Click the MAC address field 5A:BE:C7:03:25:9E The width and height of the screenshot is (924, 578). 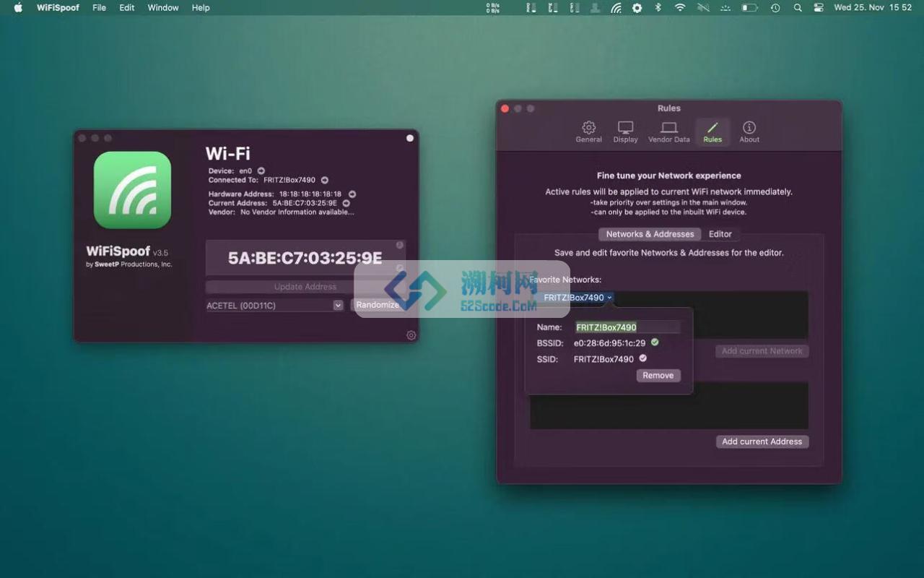(x=305, y=258)
